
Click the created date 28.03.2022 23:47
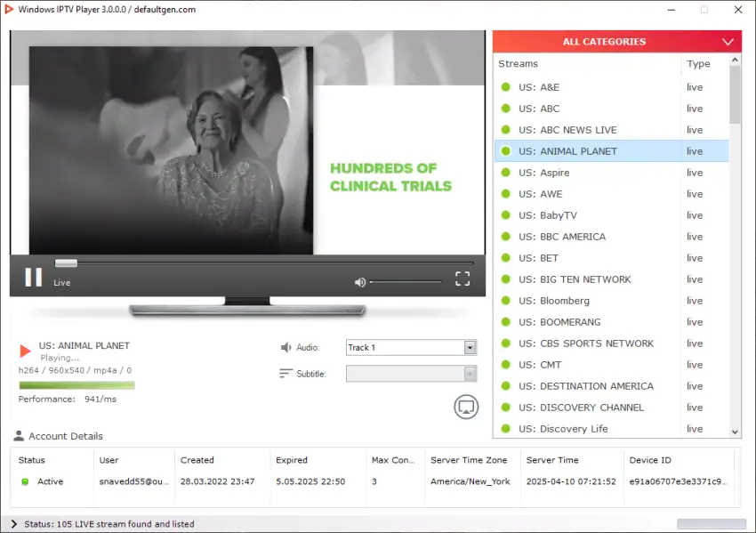(217, 481)
